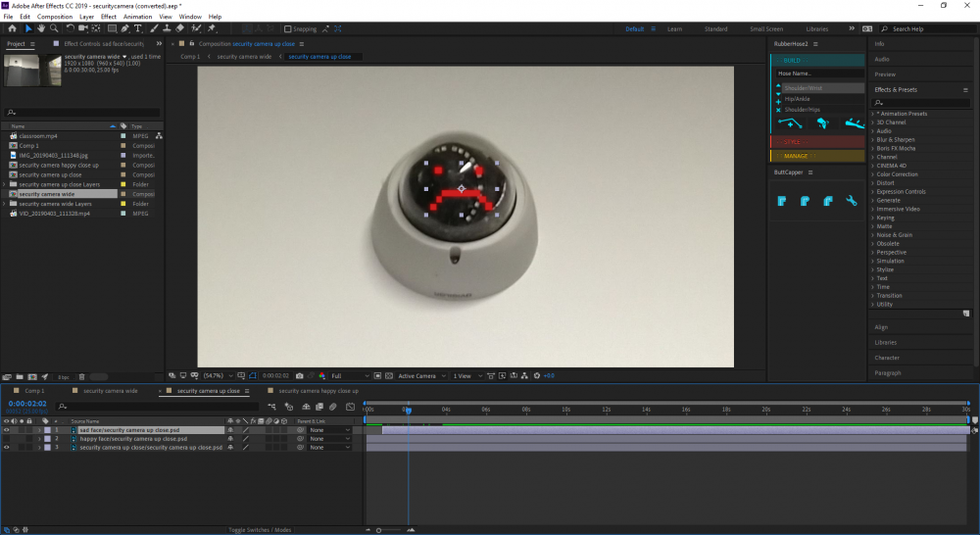Select the Hand tool in the toolbar
980x535 pixels.
click(40, 28)
